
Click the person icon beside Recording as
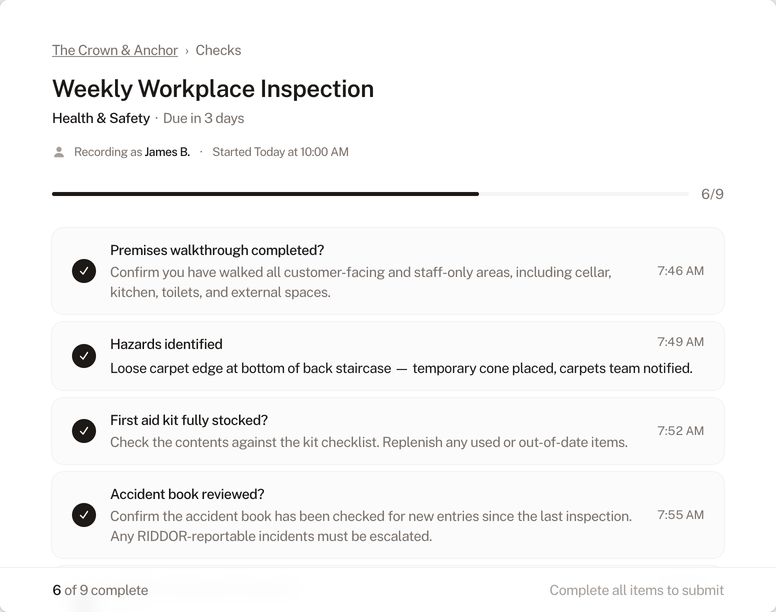(59, 152)
